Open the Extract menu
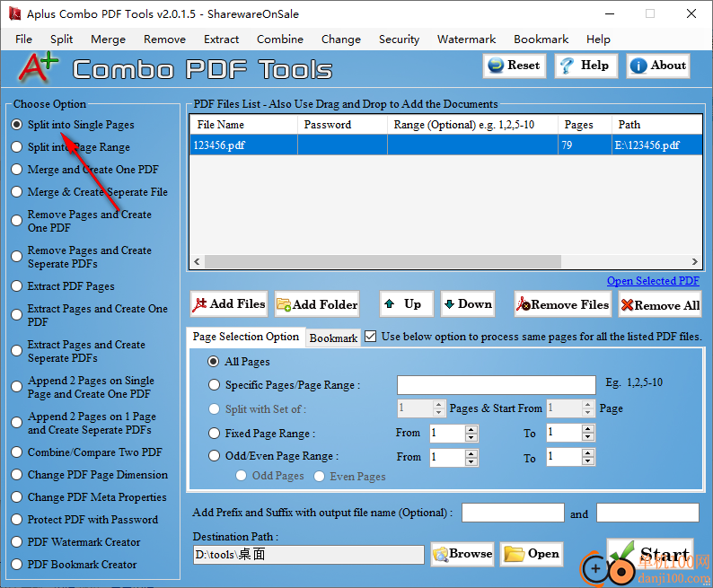Image resolution: width=713 pixels, height=588 pixels. pos(222,39)
